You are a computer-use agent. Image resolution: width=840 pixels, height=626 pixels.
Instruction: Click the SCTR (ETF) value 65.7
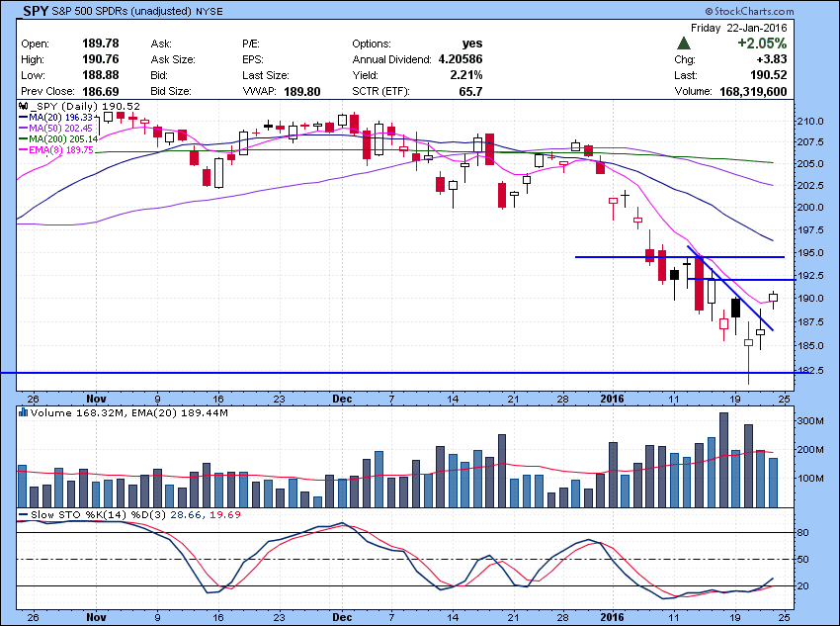[470, 91]
